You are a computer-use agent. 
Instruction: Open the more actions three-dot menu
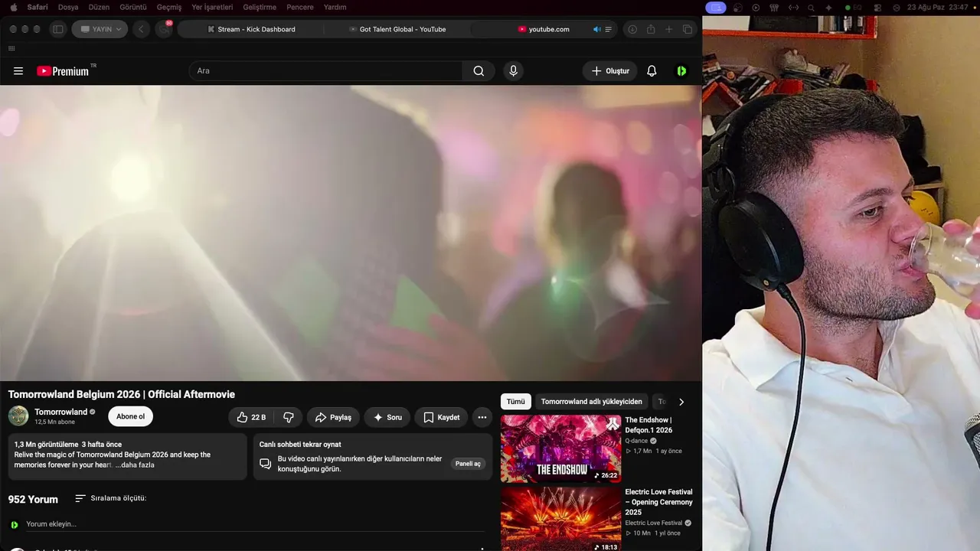click(x=482, y=417)
